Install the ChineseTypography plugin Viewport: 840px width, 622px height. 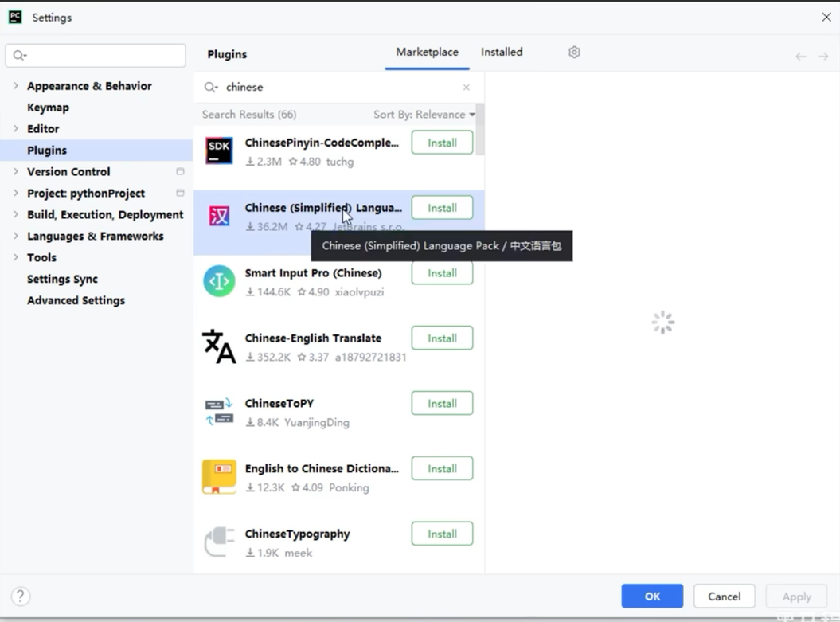coord(442,534)
